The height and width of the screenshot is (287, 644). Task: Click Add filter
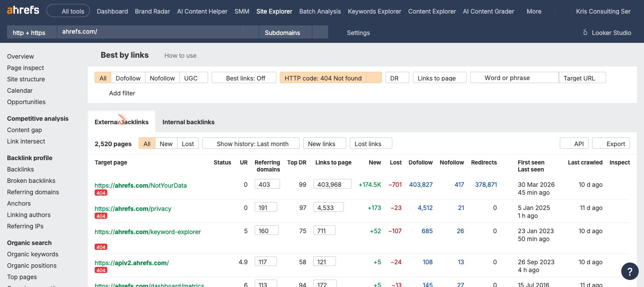122,93
